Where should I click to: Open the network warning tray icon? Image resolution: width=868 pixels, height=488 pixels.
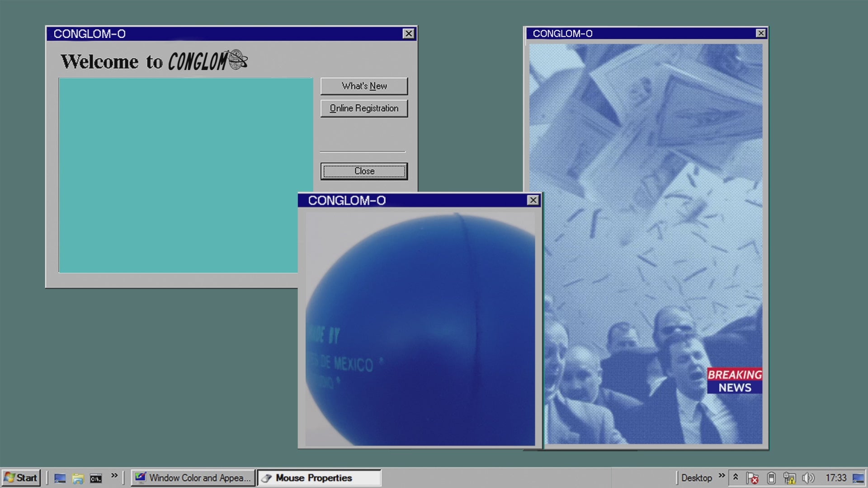[789, 478]
